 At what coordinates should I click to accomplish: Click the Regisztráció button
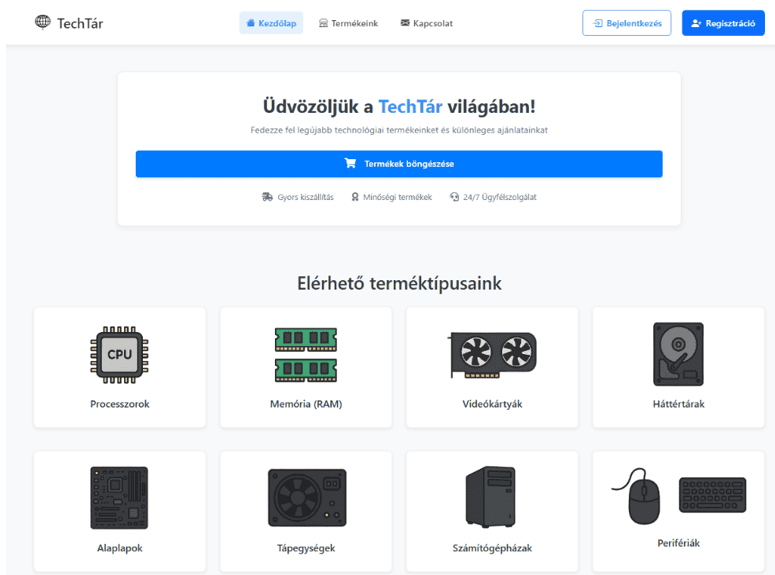point(723,23)
